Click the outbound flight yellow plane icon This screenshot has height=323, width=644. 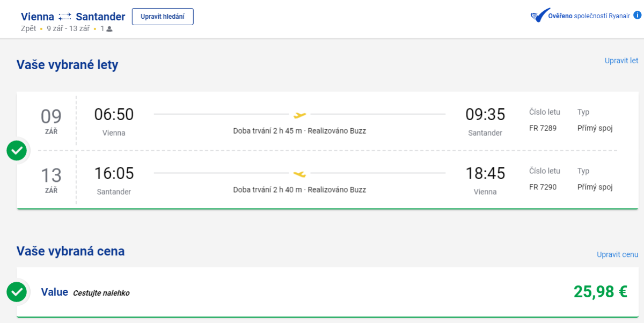[300, 115]
